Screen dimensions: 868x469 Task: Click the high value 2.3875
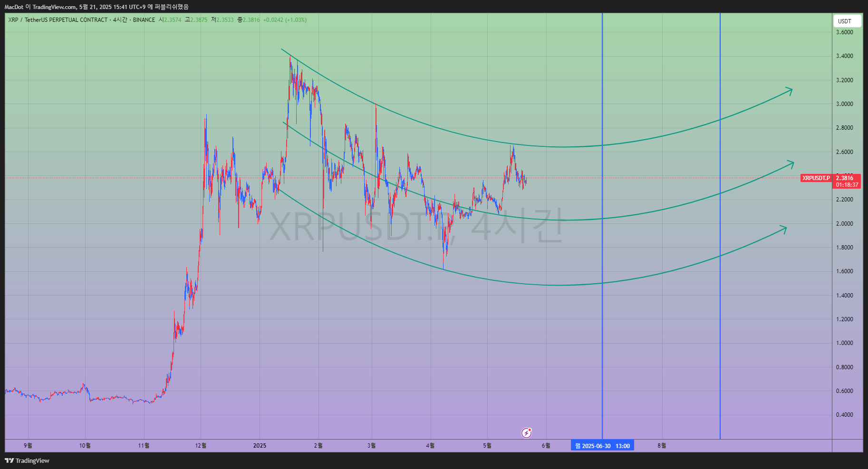click(x=199, y=20)
